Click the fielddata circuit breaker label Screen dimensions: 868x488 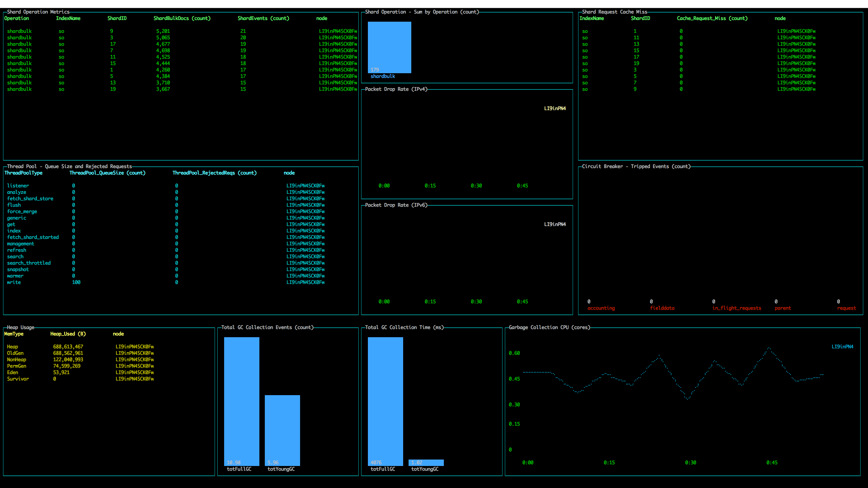[662, 308]
